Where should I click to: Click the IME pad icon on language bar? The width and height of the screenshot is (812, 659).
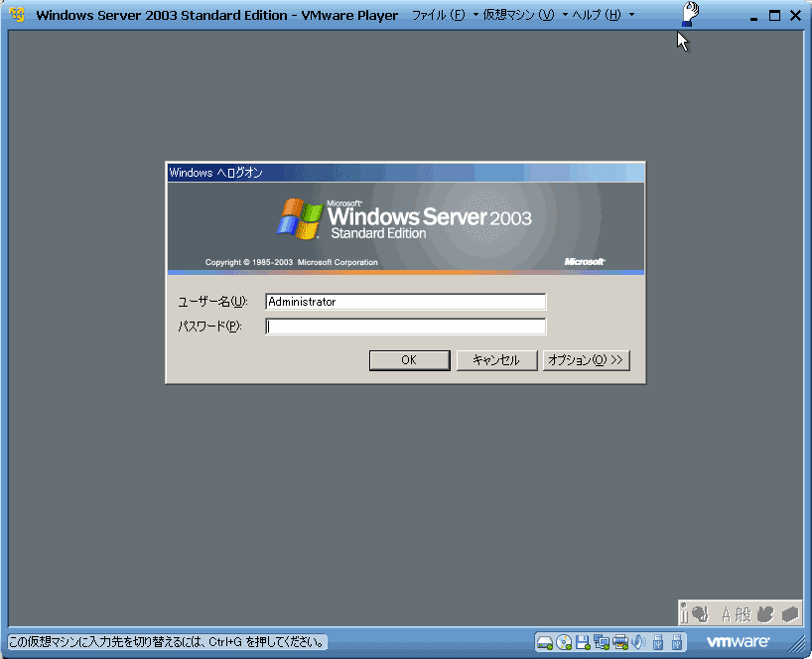coord(765,614)
